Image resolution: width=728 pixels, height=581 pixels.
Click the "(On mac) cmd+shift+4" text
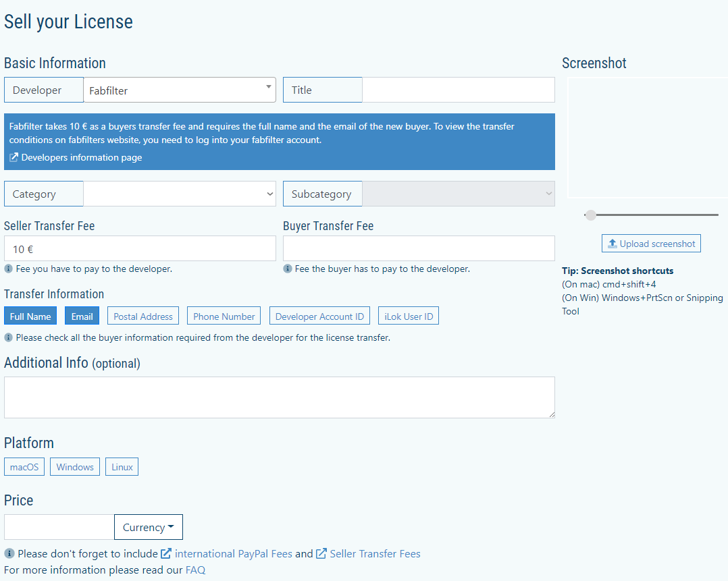coord(608,284)
